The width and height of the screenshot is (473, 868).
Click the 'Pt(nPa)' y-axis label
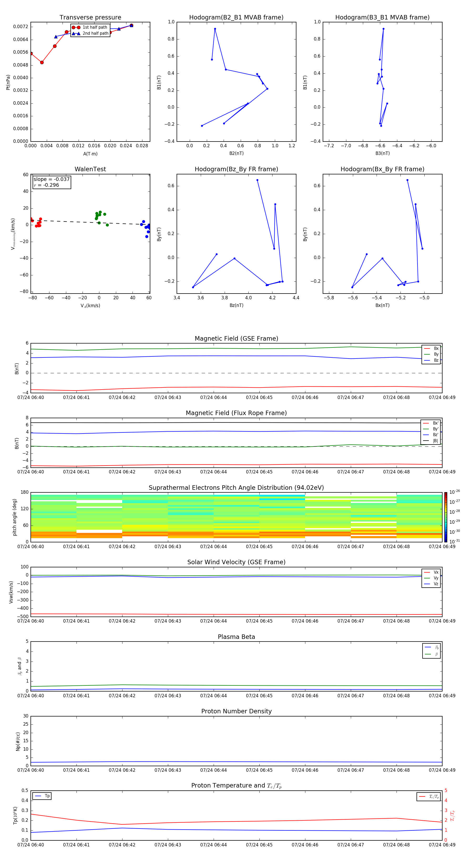[8, 82]
